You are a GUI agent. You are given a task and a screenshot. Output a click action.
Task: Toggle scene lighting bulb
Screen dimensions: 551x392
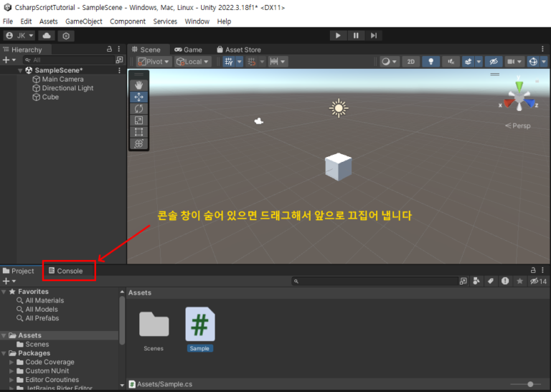[431, 62]
